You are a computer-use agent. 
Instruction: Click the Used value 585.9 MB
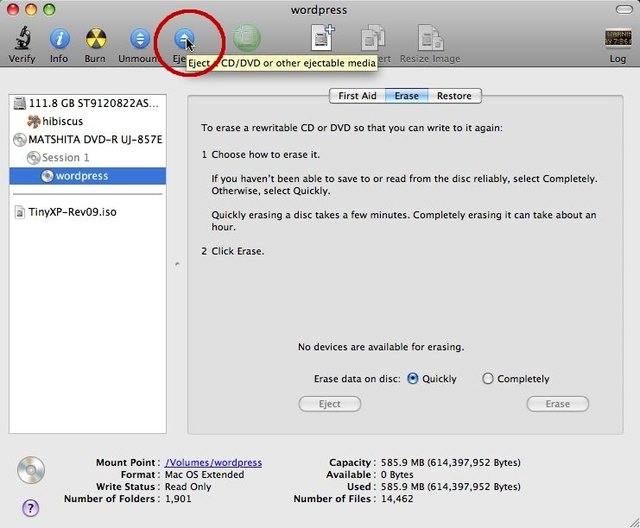(x=451, y=487)
